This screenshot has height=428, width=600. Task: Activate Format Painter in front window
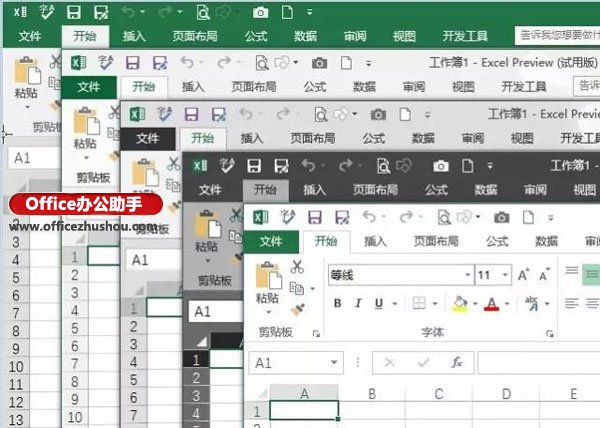click(297, 309)
